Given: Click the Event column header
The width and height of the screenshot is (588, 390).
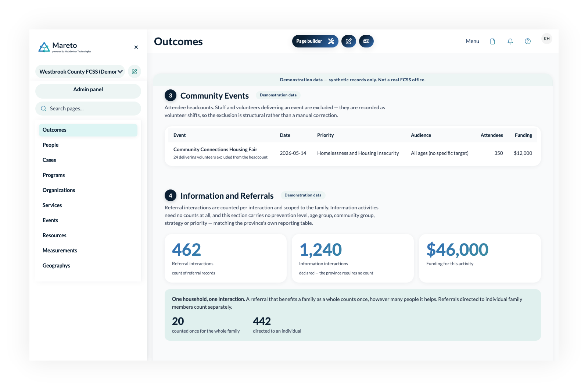Looking at the screenshot, I should [x=179, y=135].
